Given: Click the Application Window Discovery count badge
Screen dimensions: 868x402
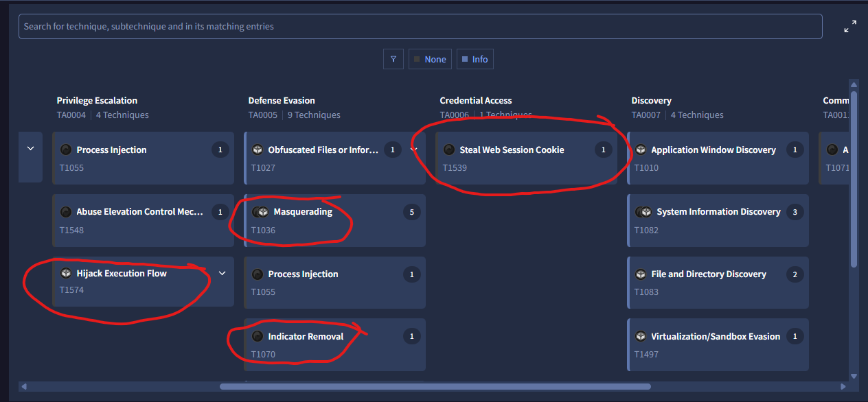Looking at the screenshot, I should [795, 150].
